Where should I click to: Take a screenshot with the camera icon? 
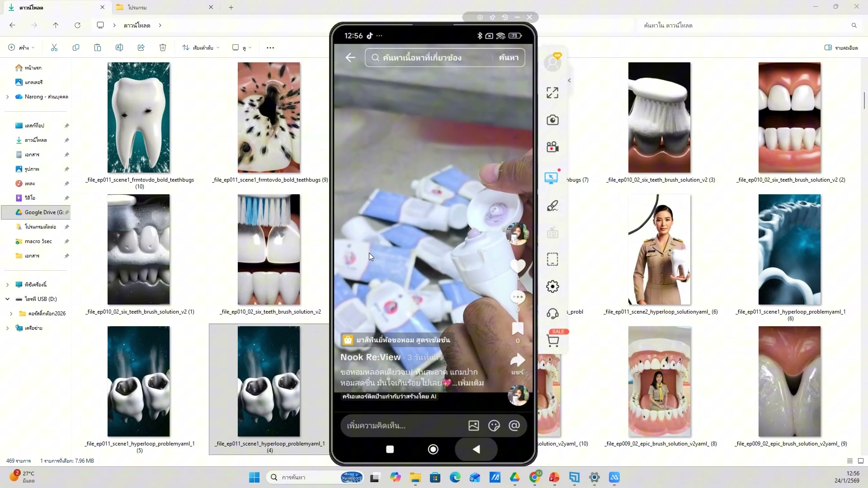point(552,120)
